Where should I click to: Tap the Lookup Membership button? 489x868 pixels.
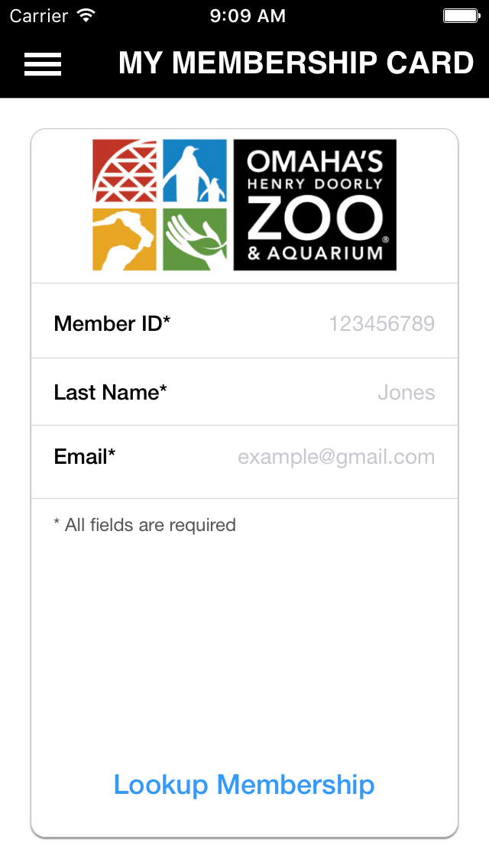[x=244, y=784]
